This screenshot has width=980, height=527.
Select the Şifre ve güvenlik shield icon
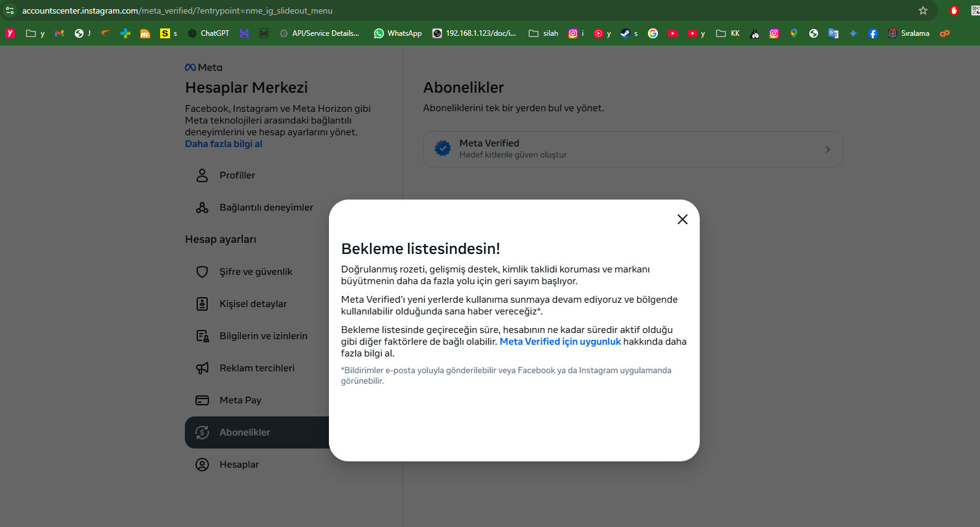(x=202, y=272)
